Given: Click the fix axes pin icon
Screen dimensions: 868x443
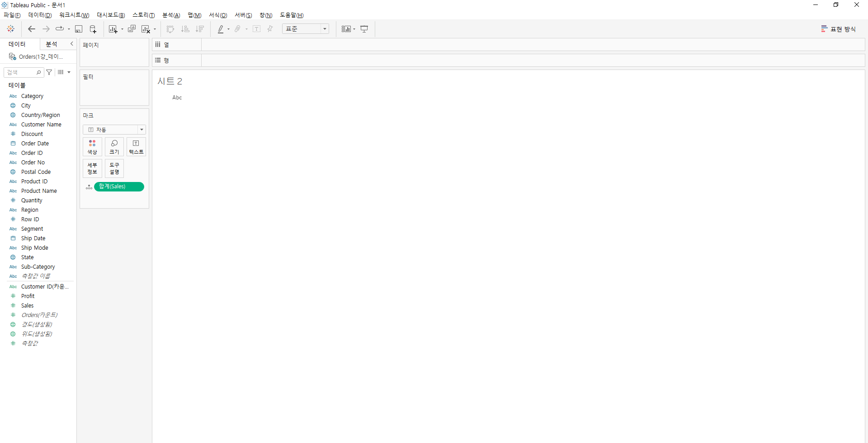Looking at the screenshot, I should 270,29.
